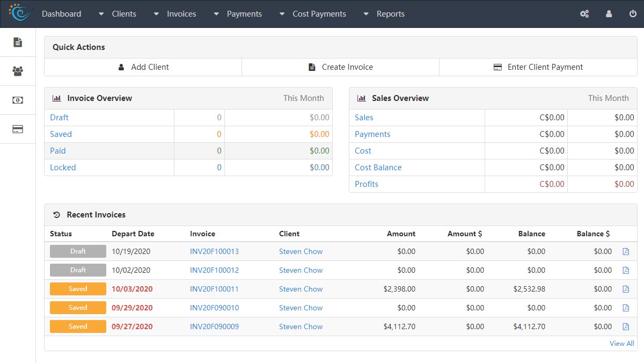Open the Saved link in Invoice Overview
Viewport: 644px width, 363px height.
(61, 134)
